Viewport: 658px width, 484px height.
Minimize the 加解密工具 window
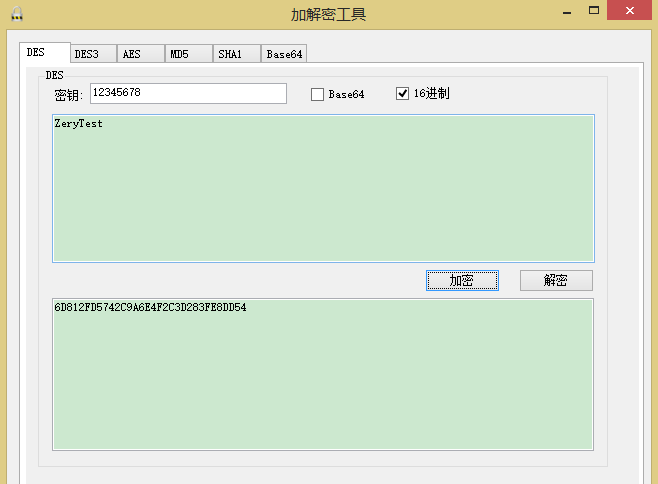click(567, 11)
